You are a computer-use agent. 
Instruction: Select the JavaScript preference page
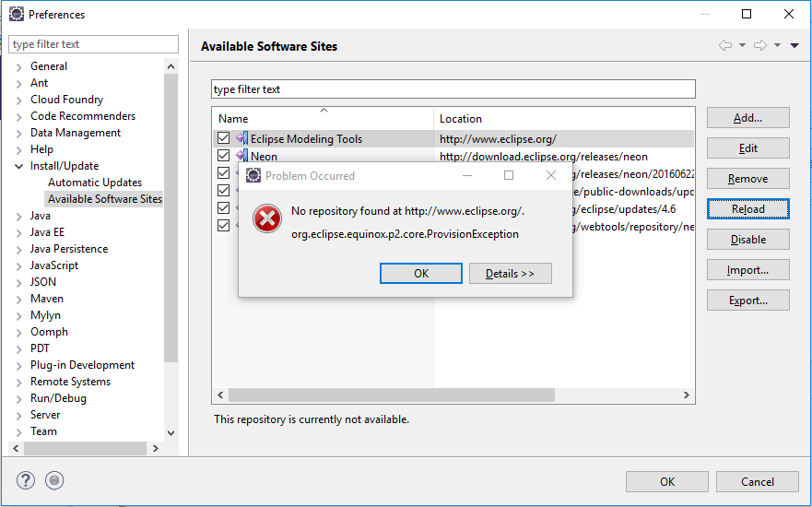pos(54,265)
